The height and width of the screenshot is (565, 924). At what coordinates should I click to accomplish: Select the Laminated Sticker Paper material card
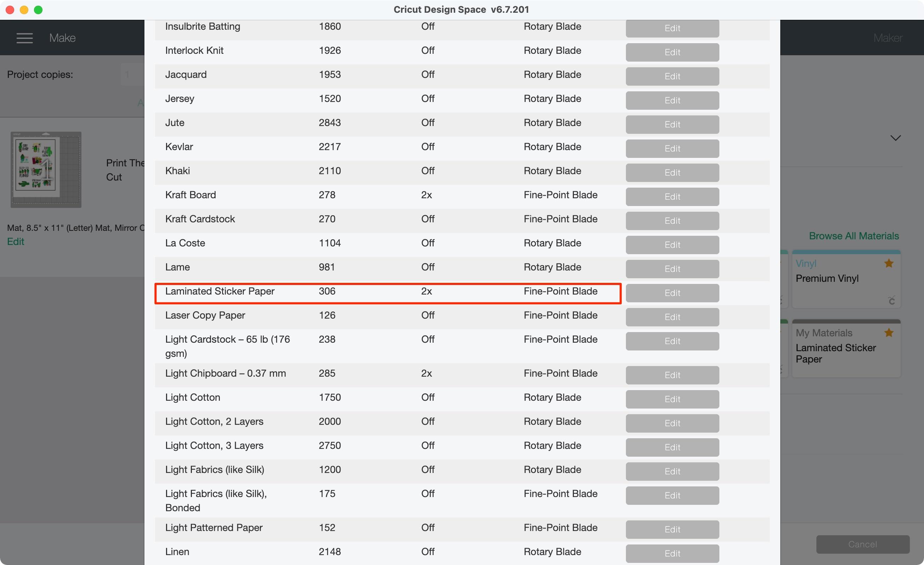pos(846,348)
